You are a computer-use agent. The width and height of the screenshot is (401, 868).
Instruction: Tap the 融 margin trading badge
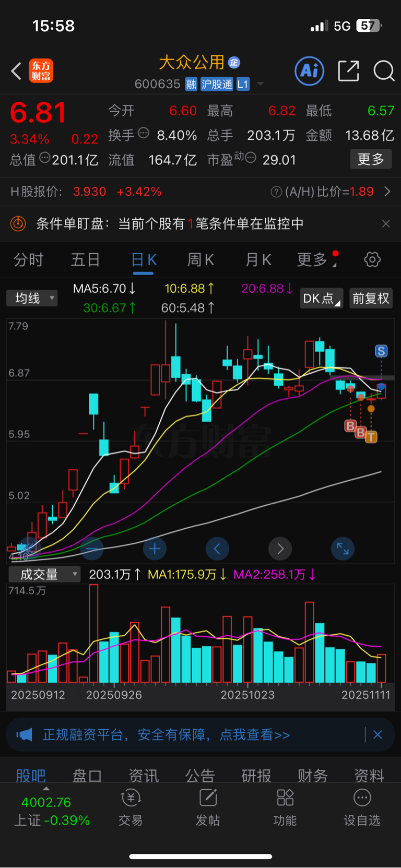click(191, 84)
